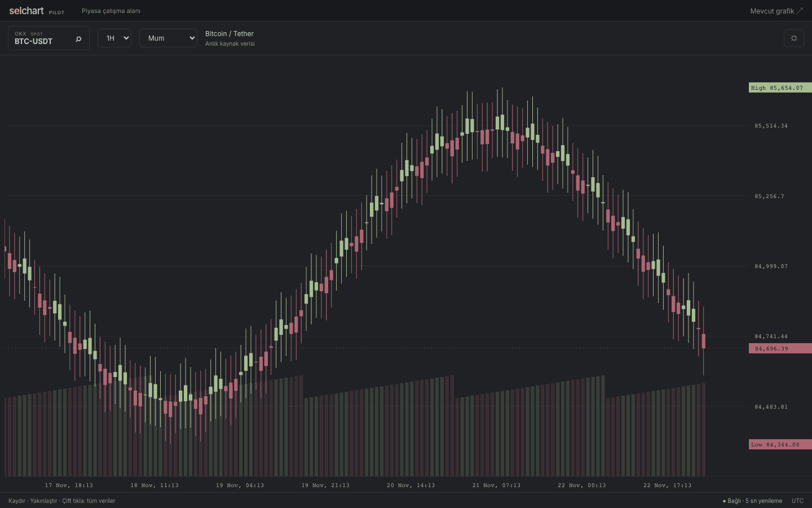Click the 84,741.44 price axis label
The image size is (812, 508).
click(771, 336)
